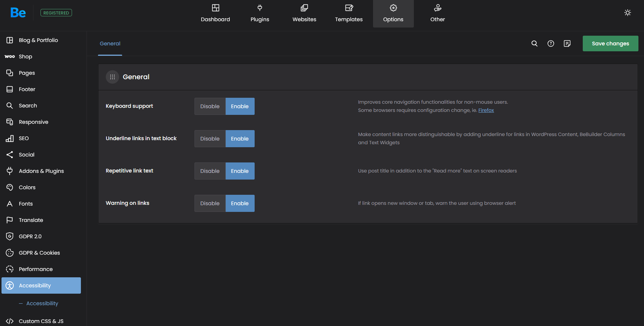The width and height of the screenshot is (644, 326).
Task: Disable Repetitive link text
Action: point(210,171)
